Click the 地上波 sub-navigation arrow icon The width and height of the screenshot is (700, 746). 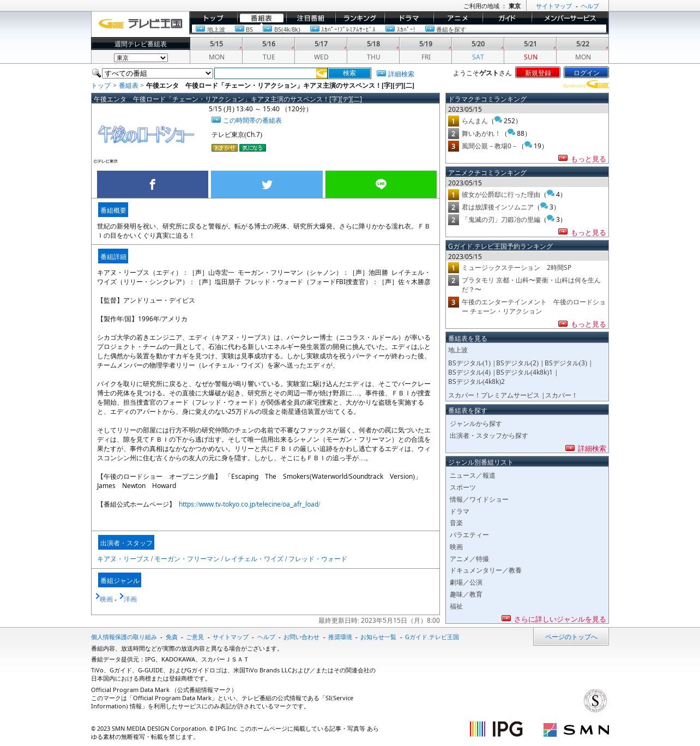200,29
